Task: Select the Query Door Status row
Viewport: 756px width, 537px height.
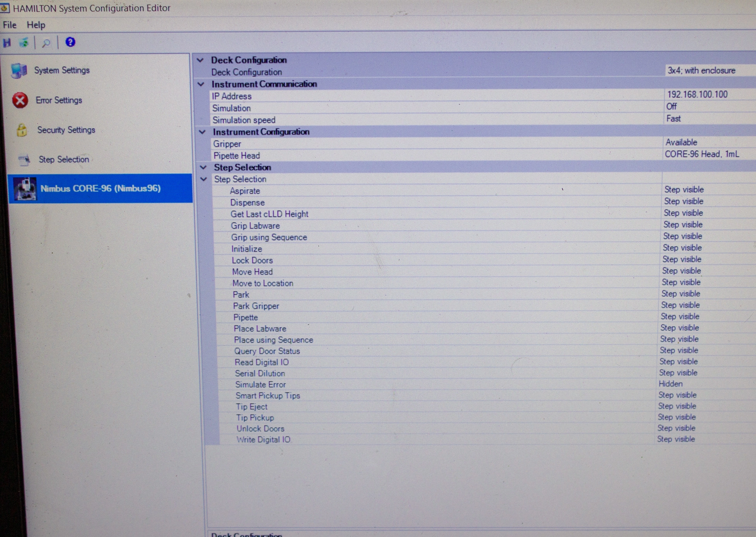Action: point(267,351)
